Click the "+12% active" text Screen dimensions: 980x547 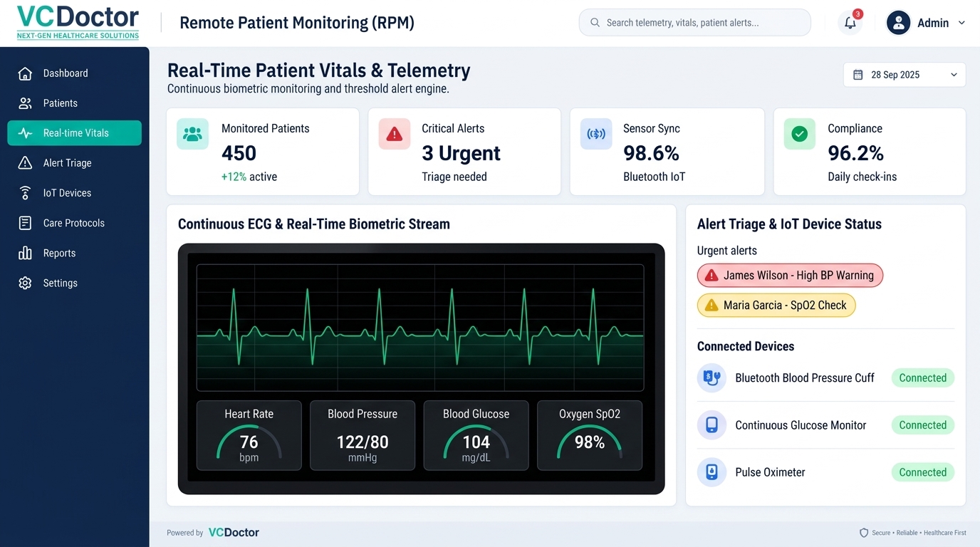249,177
